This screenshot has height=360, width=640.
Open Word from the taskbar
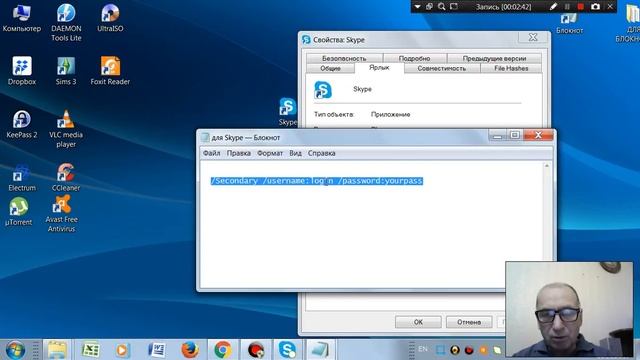click(x=156, y=350)
